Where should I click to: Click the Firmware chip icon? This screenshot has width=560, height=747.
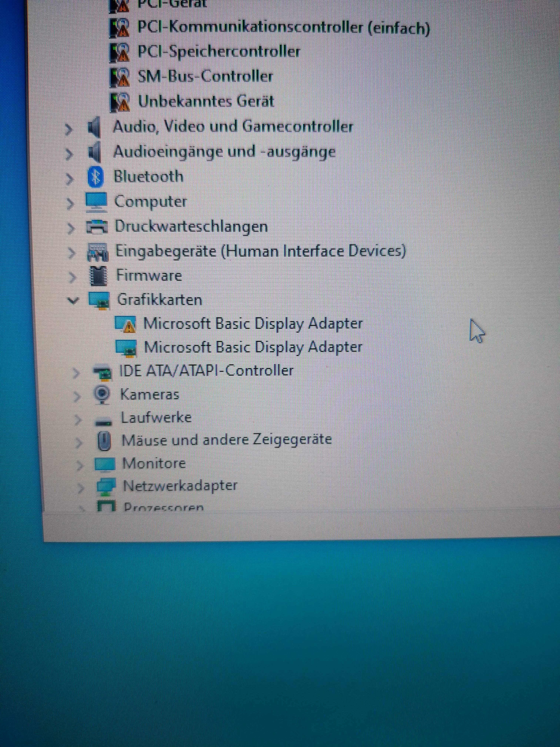99,276
